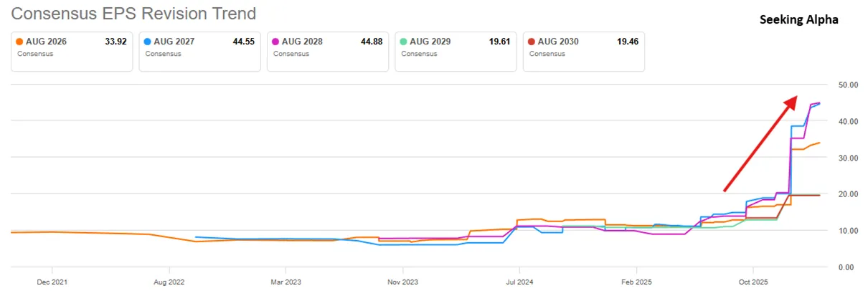Click the 50.00 y-axis label
868x296 pixels.
pos(848,85)
